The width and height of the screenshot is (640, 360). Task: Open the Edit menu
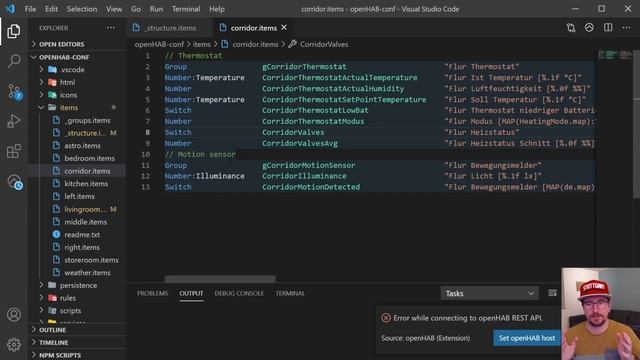(x=51, y=9)
